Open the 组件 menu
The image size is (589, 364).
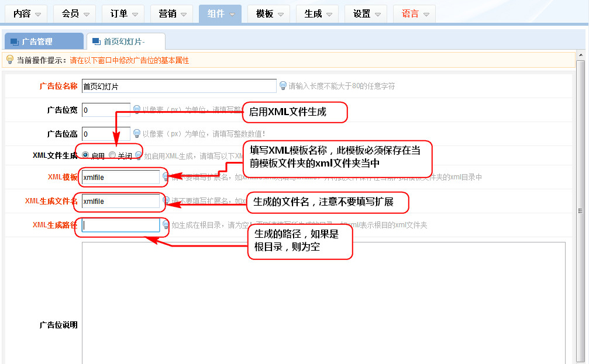[219, 13]
